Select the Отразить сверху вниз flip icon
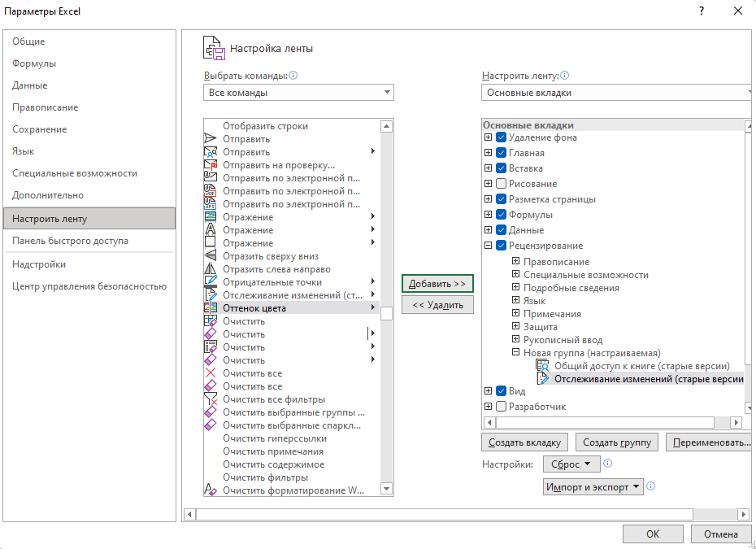Viewport: 756px width, 549px height. coord(211,256)
